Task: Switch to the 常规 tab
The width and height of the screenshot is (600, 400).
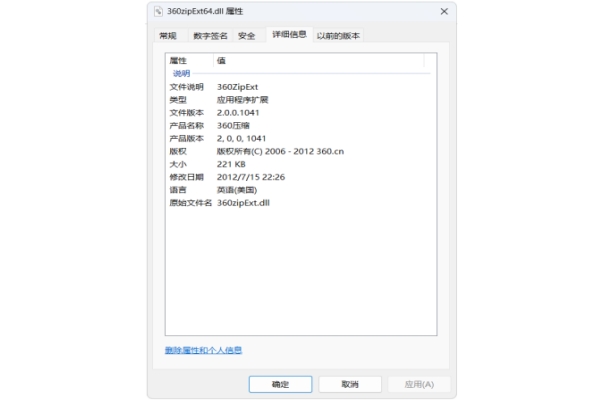Action: click(168, 36)
